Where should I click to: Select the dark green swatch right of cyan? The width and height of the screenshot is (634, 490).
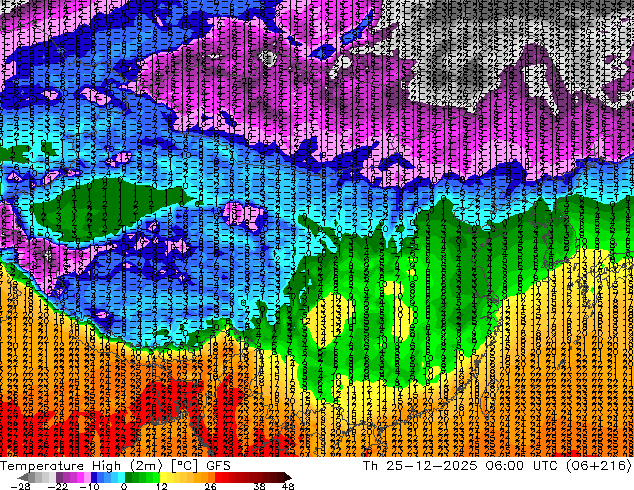pos(128,477)
